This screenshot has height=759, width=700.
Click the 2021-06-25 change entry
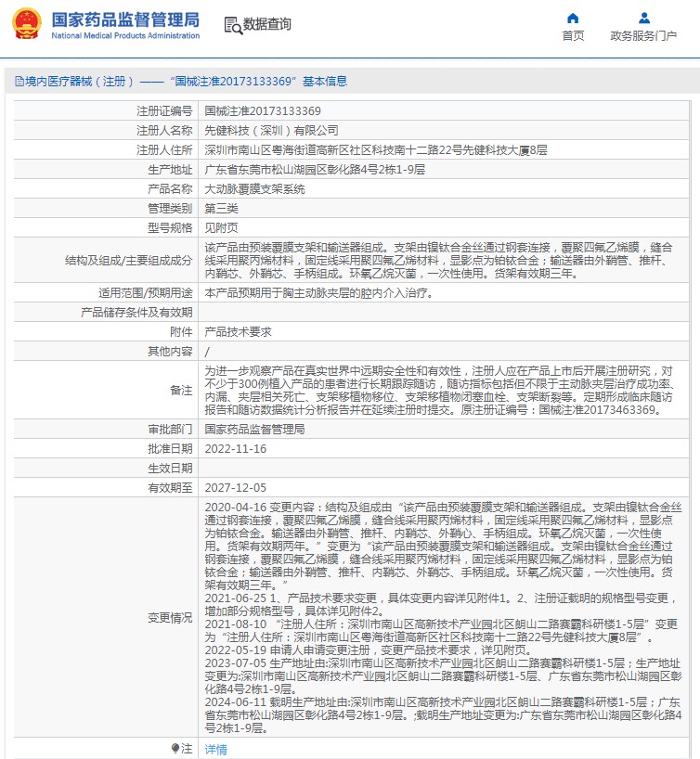tap(440, 605)
